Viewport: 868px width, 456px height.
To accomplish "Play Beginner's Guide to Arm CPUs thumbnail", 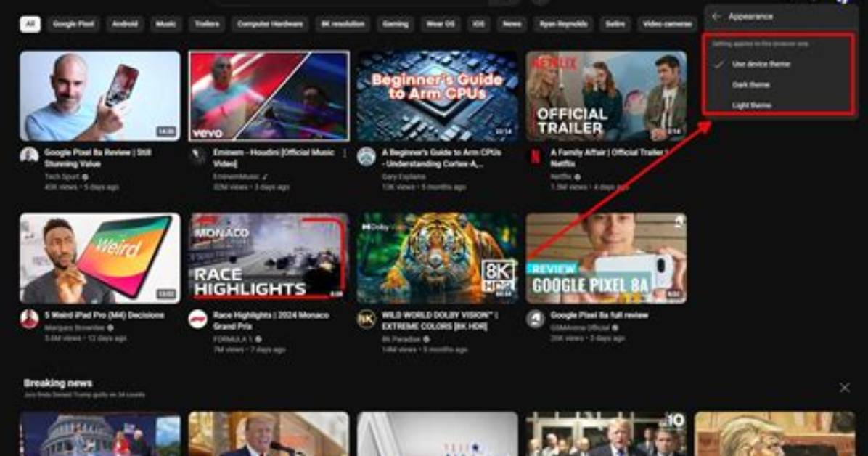I will (x=438, y=96).
